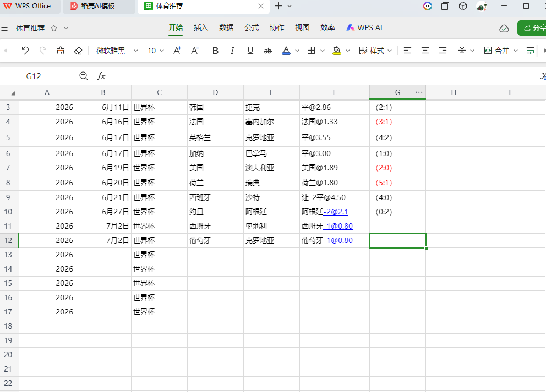Click the vertical alignment icon
This screenshot has width=546, height=392.
[462, 51]
